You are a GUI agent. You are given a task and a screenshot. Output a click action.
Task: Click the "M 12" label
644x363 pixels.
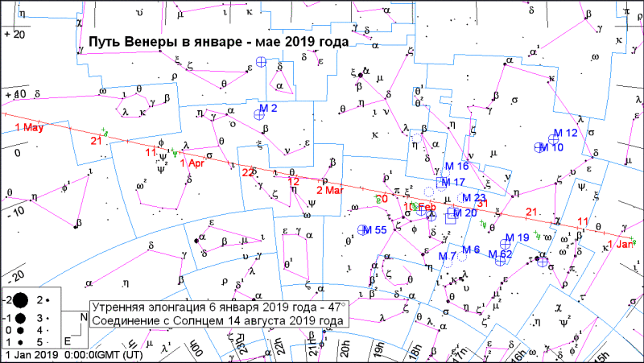pos(566,133)
